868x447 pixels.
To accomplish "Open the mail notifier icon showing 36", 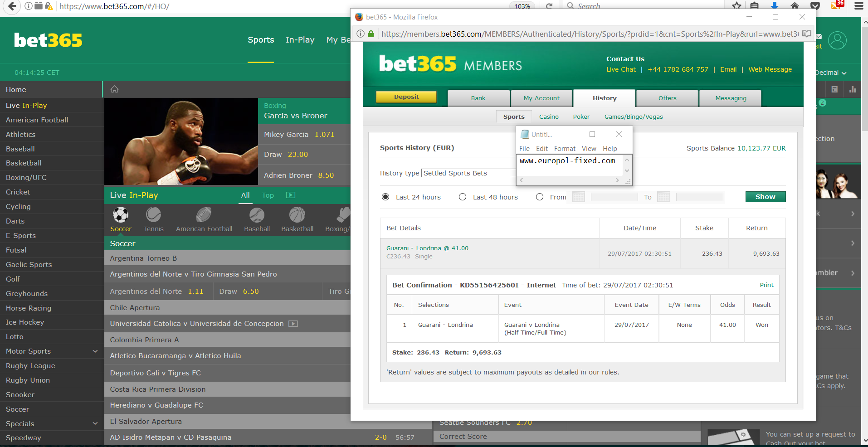I will click(837, 5).
